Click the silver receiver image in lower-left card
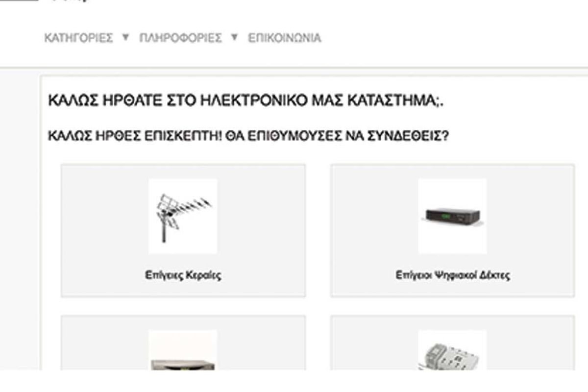588x392 pixels. tap(183, 350)
